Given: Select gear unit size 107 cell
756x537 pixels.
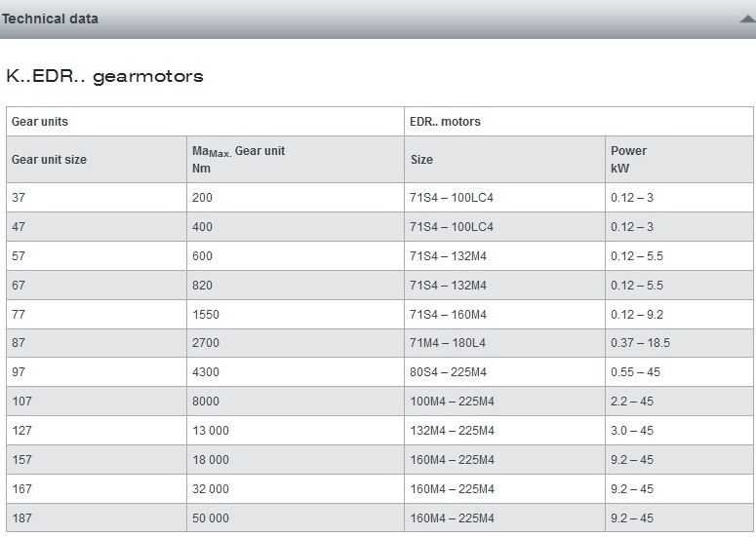Looking at the screenshot, I should pos(97,402).
